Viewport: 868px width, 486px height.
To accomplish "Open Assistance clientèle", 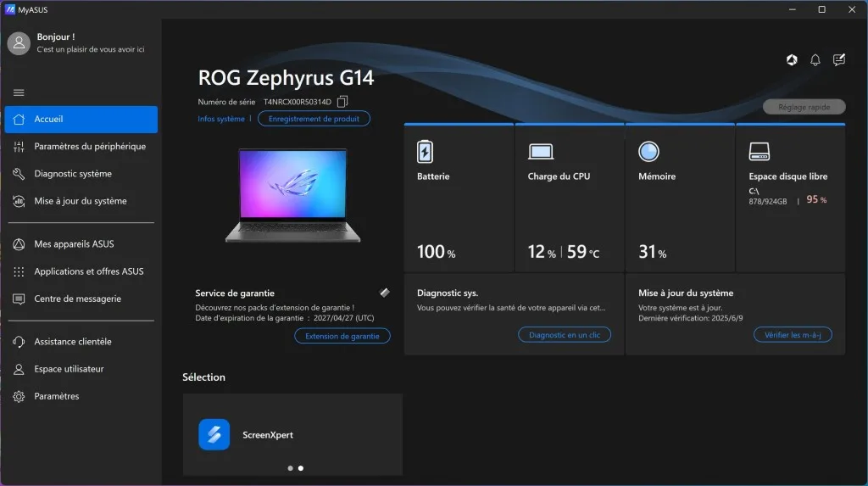I will 81,341.
